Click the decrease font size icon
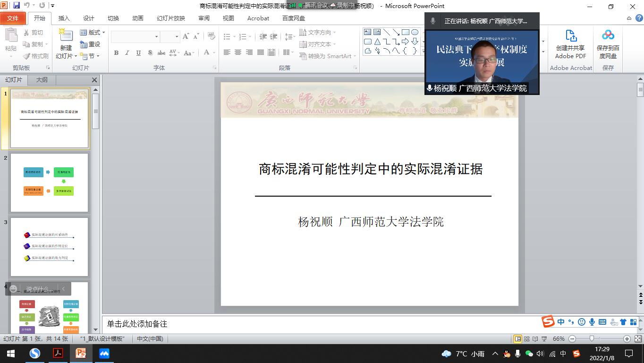The width and height of the screenshot is (644, 363). [x=196, y=36]
